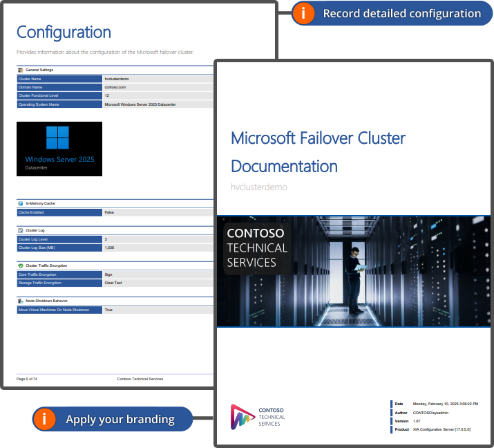Click the 1,536 log size value
The width and height of the screenshot is (494, 448).
click(109, 248)
